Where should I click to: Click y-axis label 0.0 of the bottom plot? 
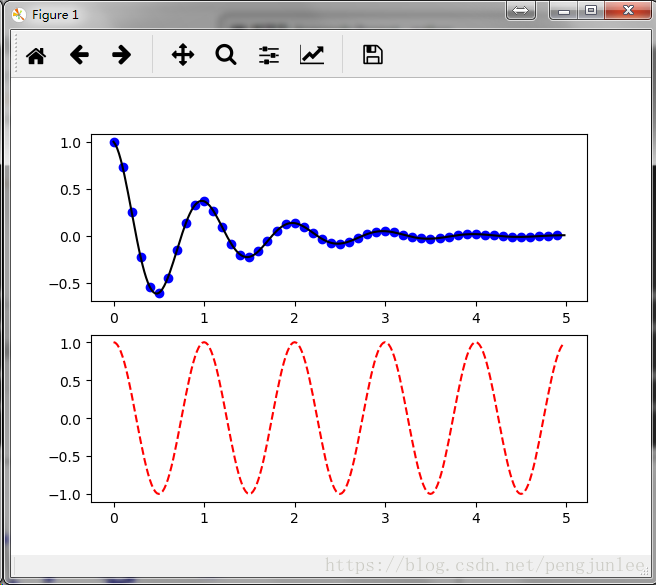70,419
